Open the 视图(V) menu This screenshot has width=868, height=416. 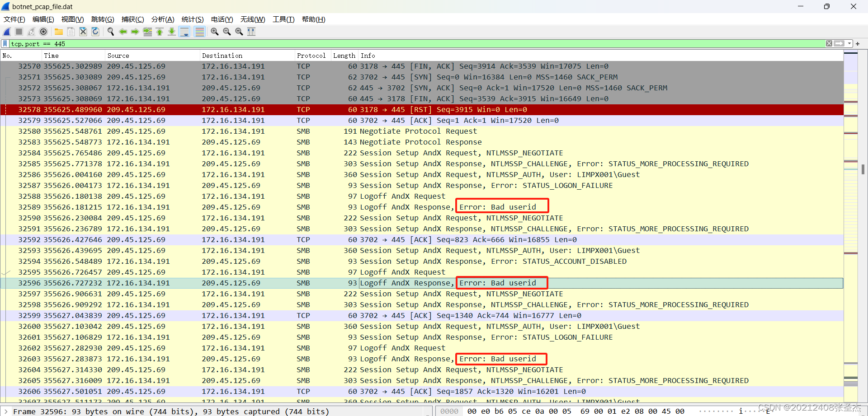[x=73, y=19]
